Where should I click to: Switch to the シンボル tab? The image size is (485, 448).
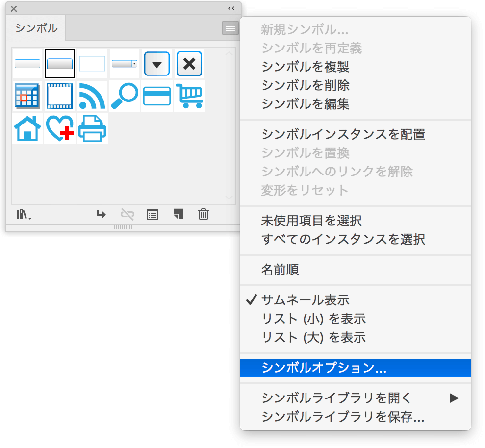36,28
